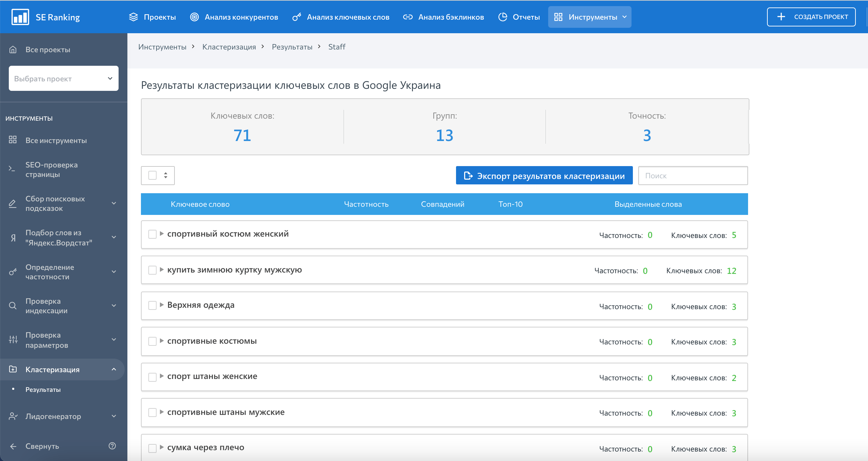Expand the спорт штаны женские group
The image size is (868, 461).
coord(162,376)
